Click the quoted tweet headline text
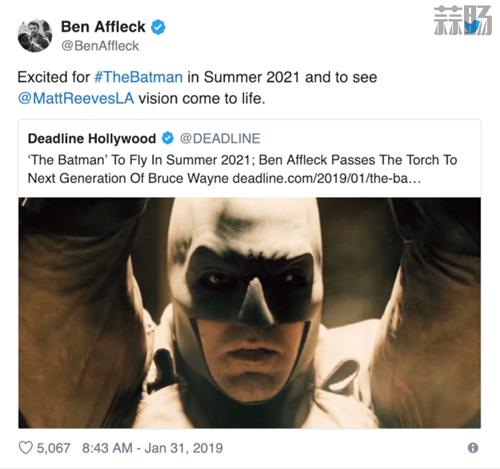Image resolution: width=500 pixels, height=469 pixels. [242, 169]
